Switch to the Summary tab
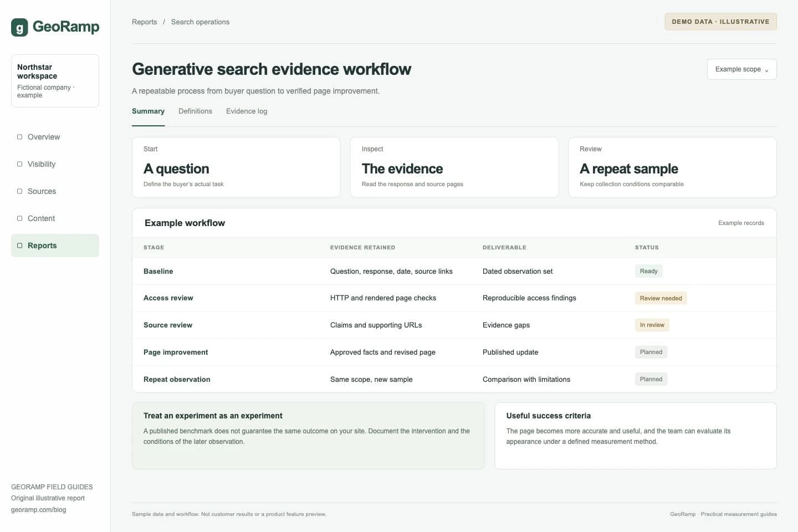798x532 pixels. click(148, 111)
